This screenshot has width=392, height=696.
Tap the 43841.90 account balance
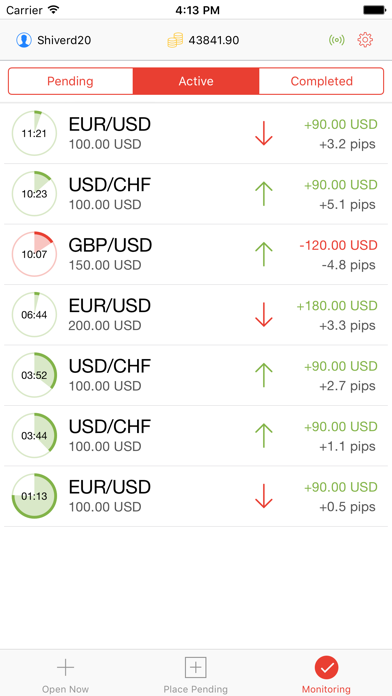[214, 40]
